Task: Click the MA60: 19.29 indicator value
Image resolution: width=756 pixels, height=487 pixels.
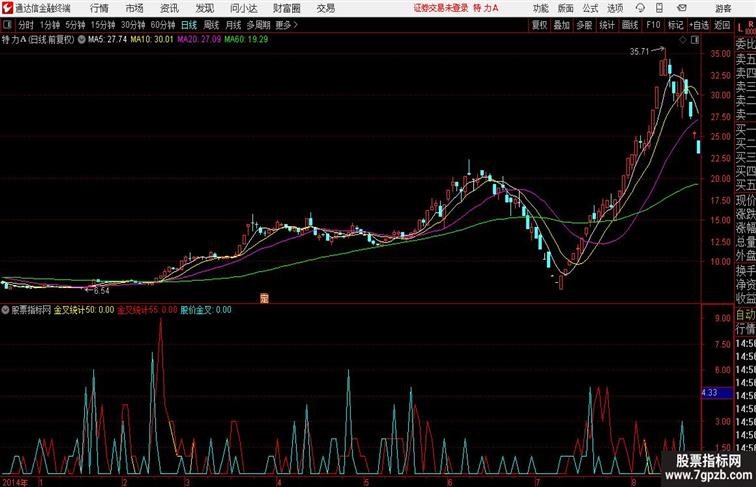Action: pos(246,40)
